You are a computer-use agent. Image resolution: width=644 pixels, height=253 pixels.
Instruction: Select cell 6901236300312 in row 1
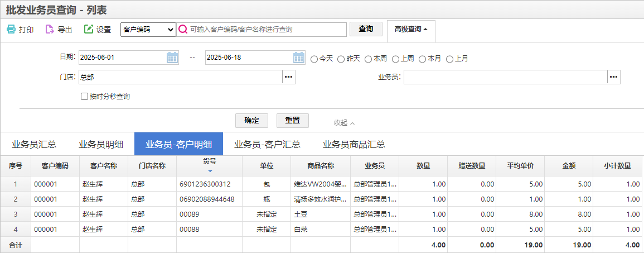(210, 184)
